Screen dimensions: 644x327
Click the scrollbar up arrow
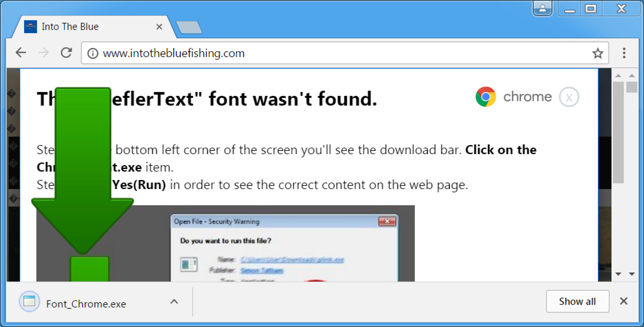(619, 76)
